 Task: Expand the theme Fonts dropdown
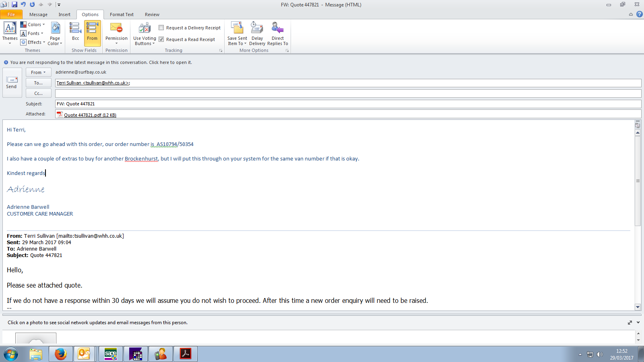point(32,33)
